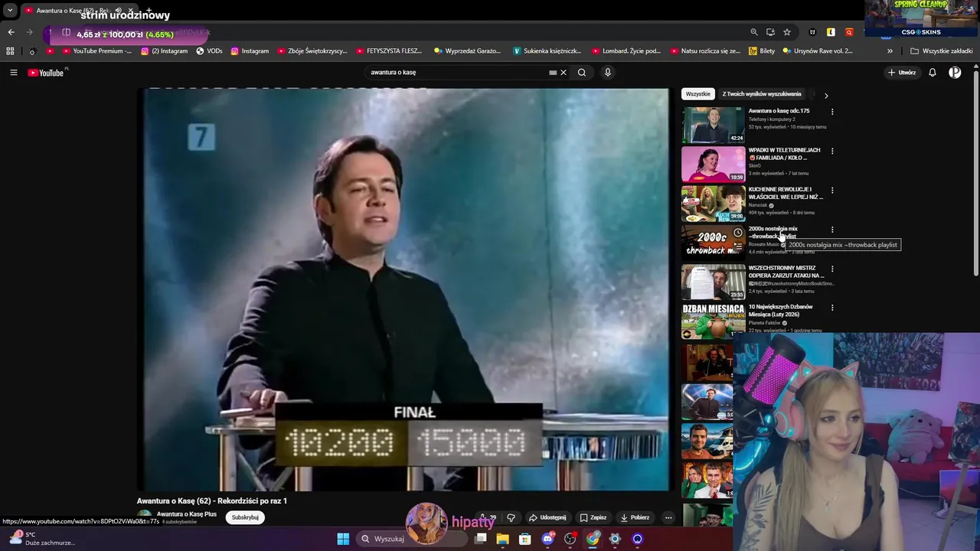Open more actions under the video
The width and height of the screenshot is (980, 551).
(x=668, y=517)
